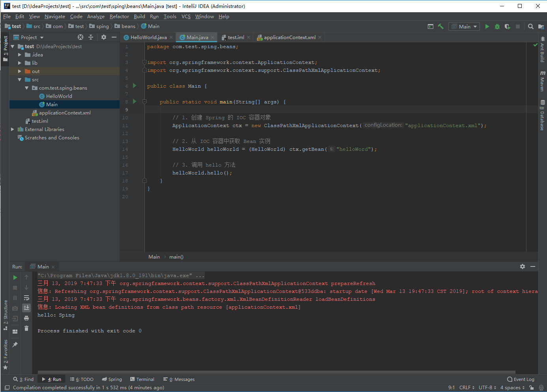Open the Ant Build side panel

pyautogui.click(x=543, y=50)
